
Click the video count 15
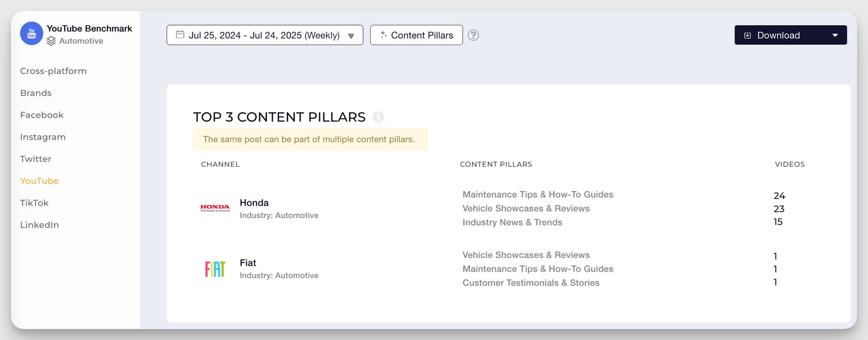click(x=778, y=222)
